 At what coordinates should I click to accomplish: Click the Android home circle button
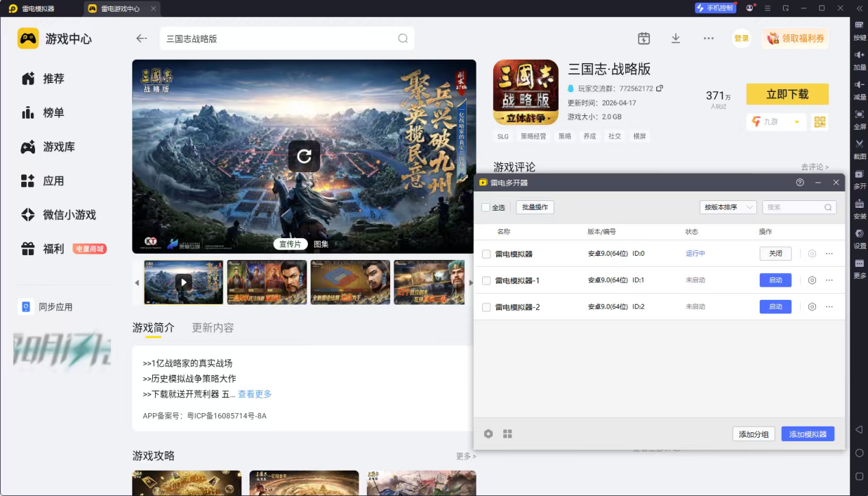pos(859,453)
